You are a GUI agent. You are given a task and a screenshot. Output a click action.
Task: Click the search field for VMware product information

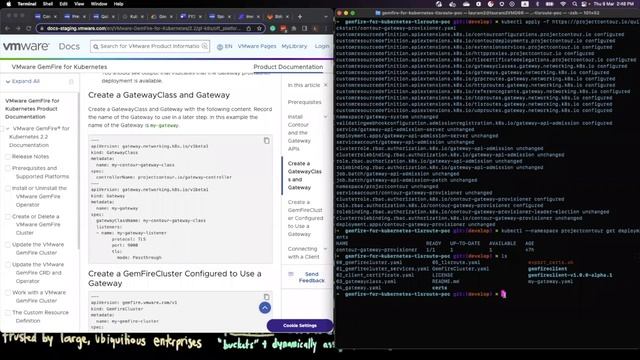coord(149,46)
